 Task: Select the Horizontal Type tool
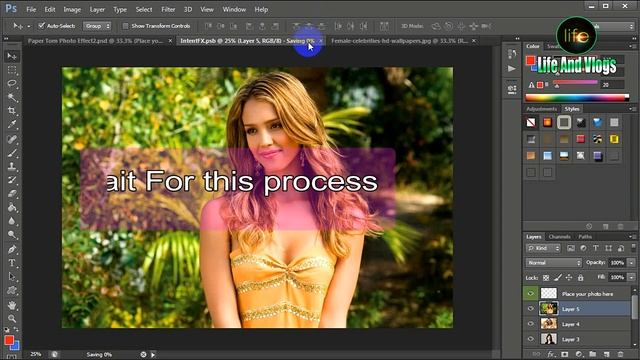(12, 263)
